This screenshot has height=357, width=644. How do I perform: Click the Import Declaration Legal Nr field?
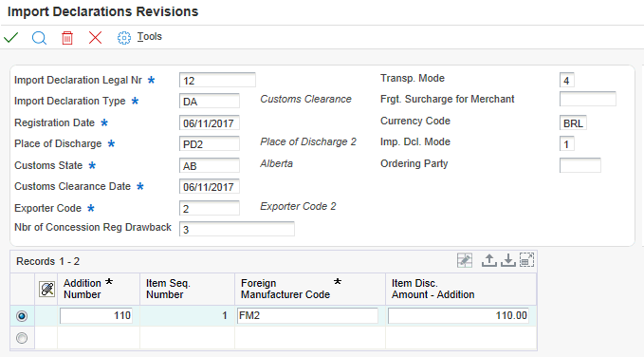click(x=217, y=80)
